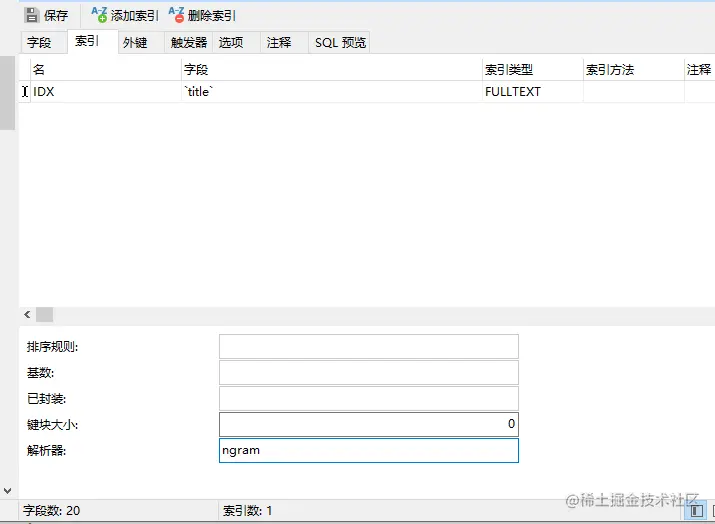Open the 注释 tab
The width and height of the screenshot is (715, 524).
coord(284,42)
